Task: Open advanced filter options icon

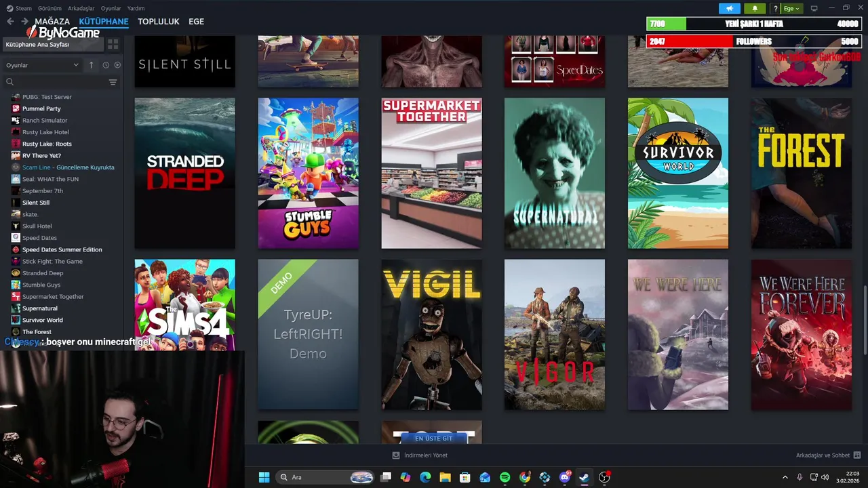Action: (x=113, y=82)
